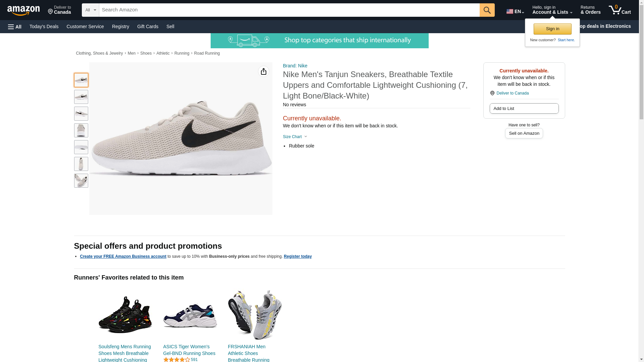Click the Search Amazon input field
This screenshot has height=362, width=644.
289,10
